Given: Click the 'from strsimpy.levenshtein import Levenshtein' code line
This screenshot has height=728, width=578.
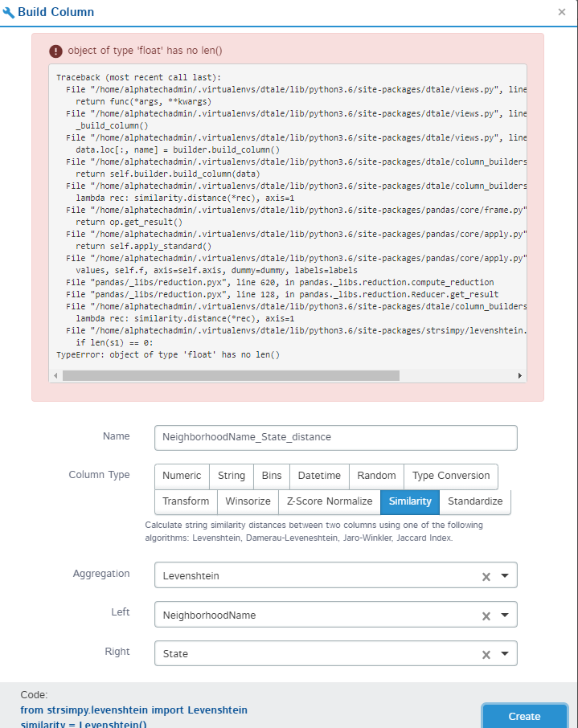Looking at the screenshot, I should coord(133,710).
